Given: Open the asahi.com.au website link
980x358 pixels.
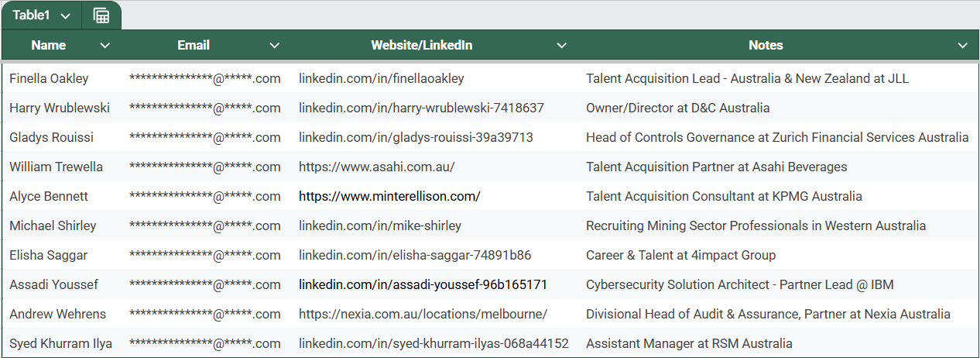Looking at the screenshot, I should tap(376, 167).
